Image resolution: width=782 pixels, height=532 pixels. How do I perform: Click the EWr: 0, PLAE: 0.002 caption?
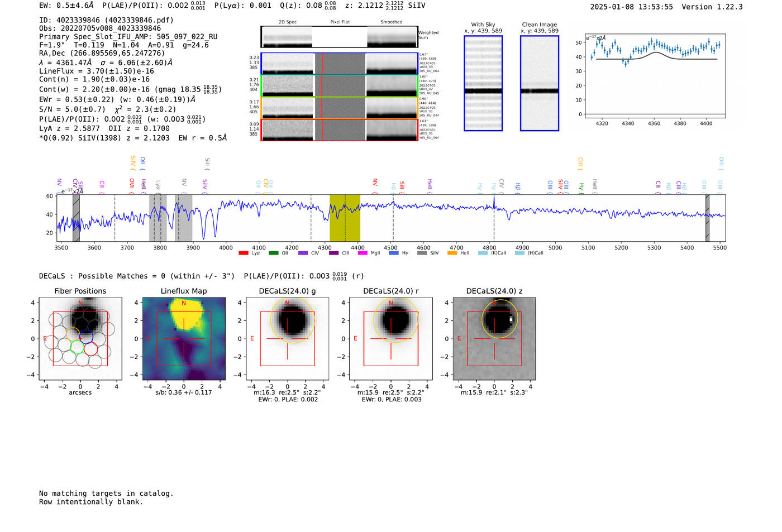pos(288,399)
